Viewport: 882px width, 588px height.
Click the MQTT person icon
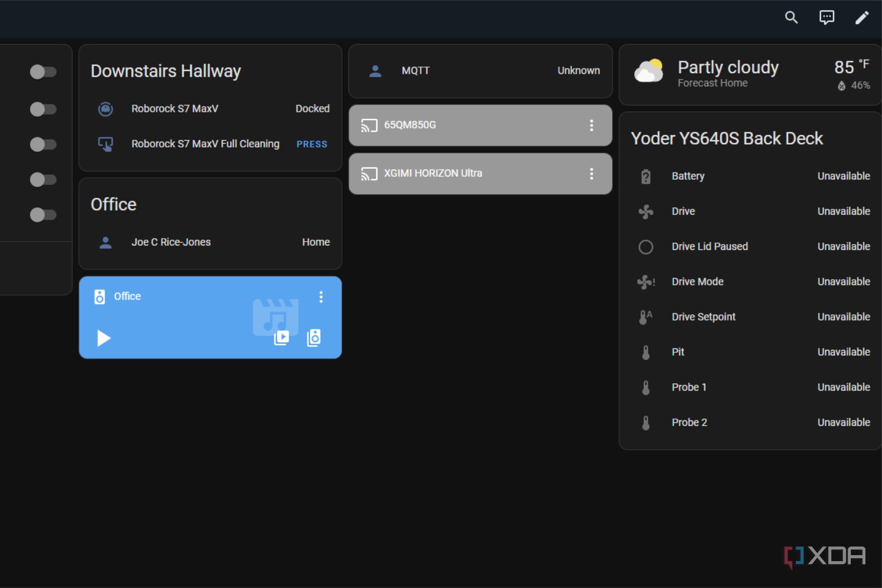click(x=375, y=71)
